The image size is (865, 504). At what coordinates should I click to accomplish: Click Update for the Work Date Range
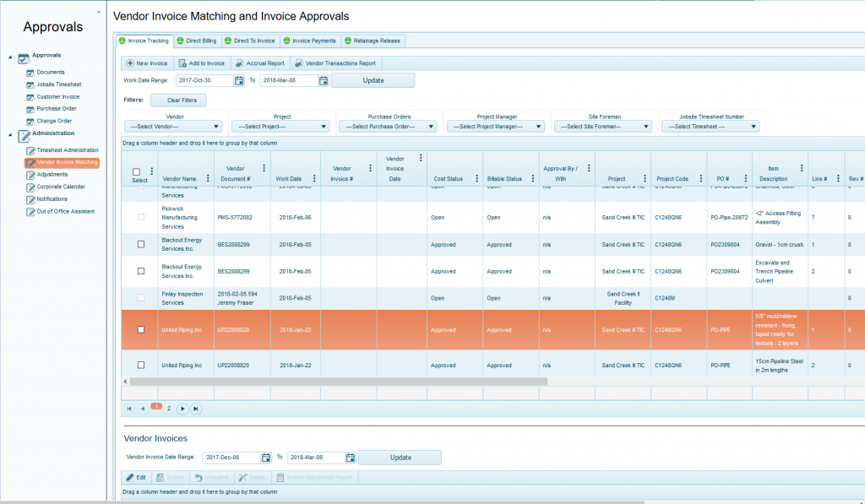(374, 79)
